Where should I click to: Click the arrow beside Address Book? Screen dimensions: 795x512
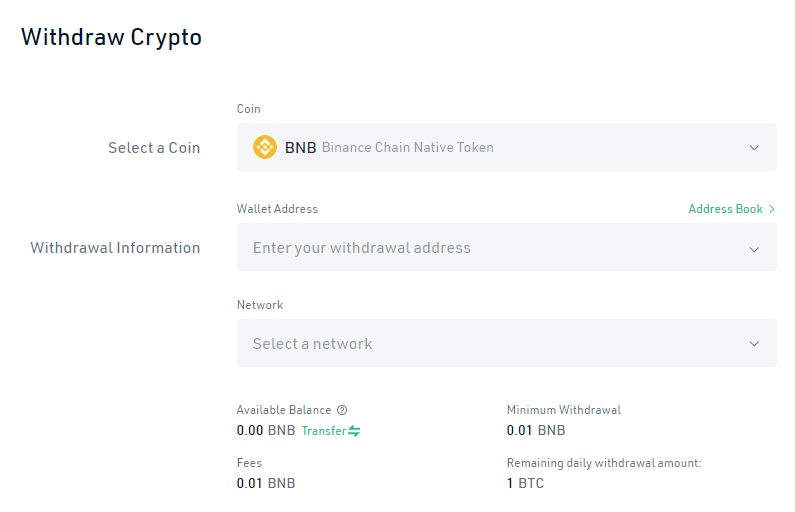[771, 209]
